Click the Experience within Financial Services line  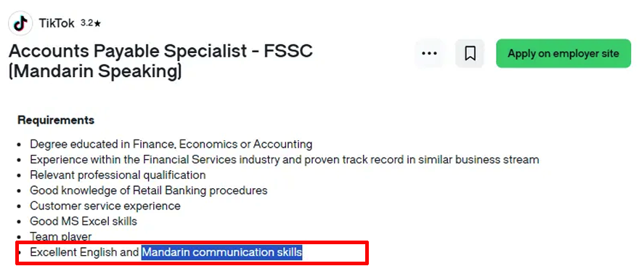point(284,160)
